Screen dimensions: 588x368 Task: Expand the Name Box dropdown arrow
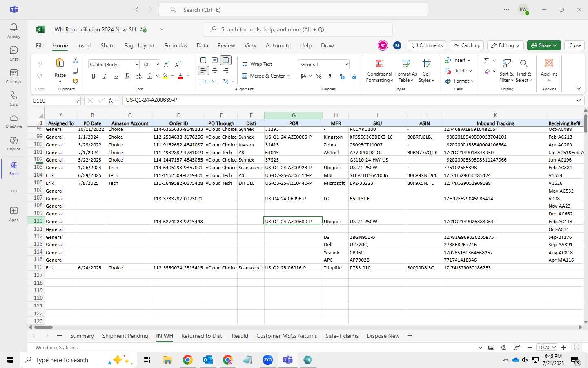tap(77, 101)
